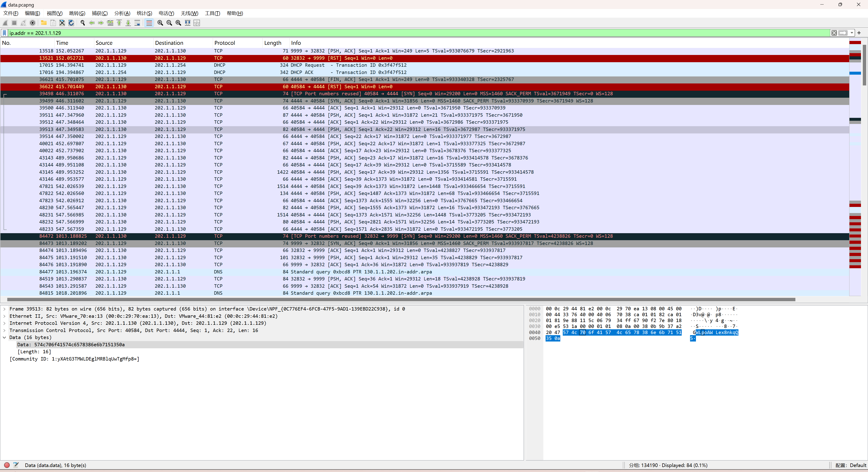Open display filter history dropdown arrow
Image resolution: width=868 pixels, height=472 pixels.
[852, 33]
